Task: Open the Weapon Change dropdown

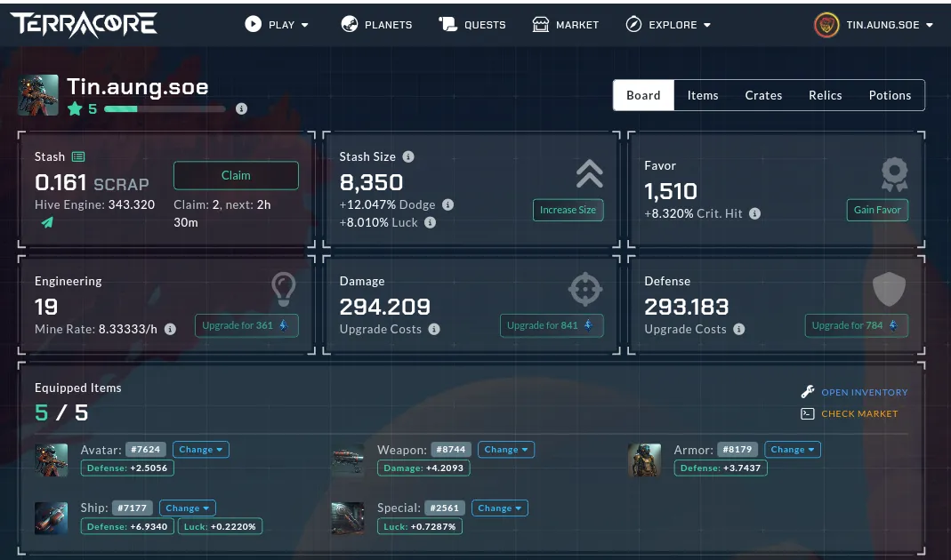Action: tap(506, 450)
